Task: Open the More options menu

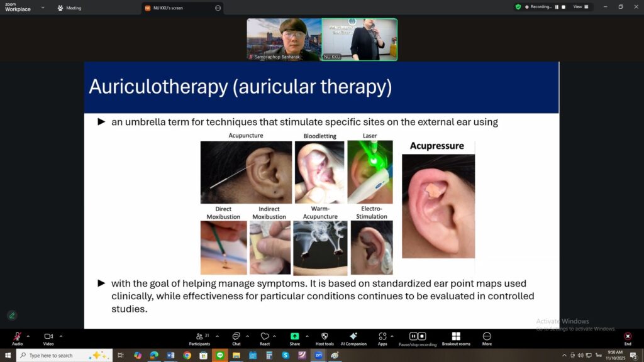Action: 487,337
